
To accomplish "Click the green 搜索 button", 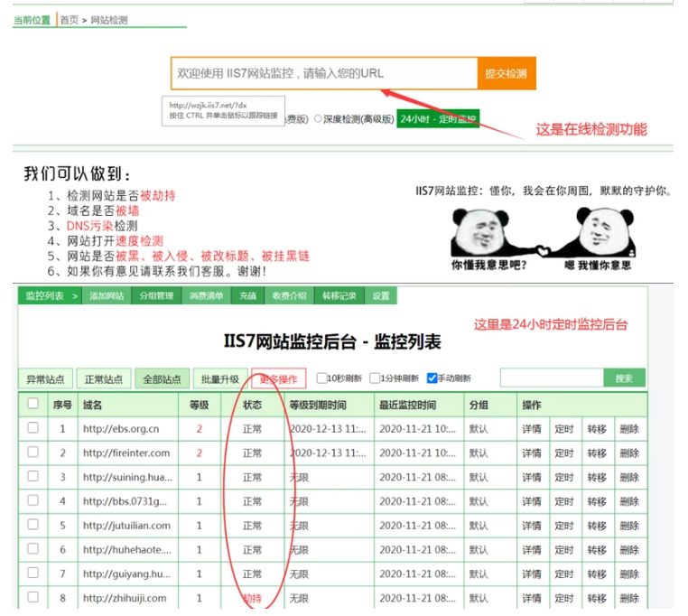I will point(625,378).
